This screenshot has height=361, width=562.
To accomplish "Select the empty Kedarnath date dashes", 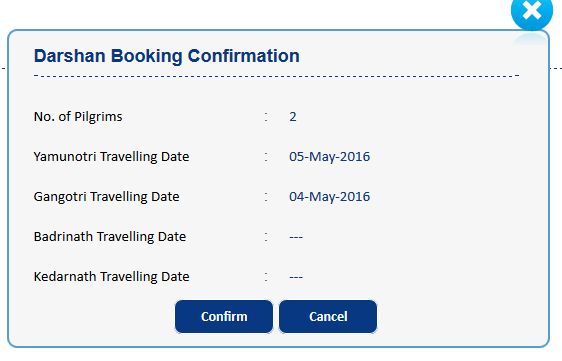I will click(296, 277).
